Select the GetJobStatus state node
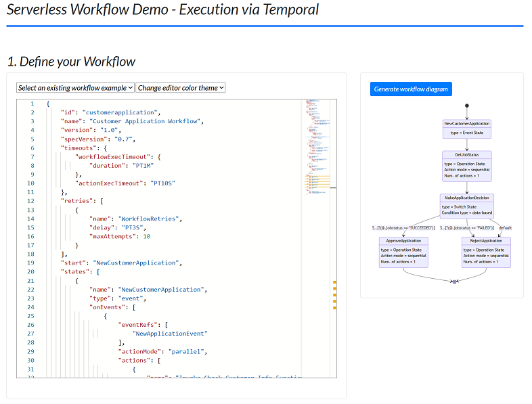Viewport: 532px width, 404px height. coord(467,166)
